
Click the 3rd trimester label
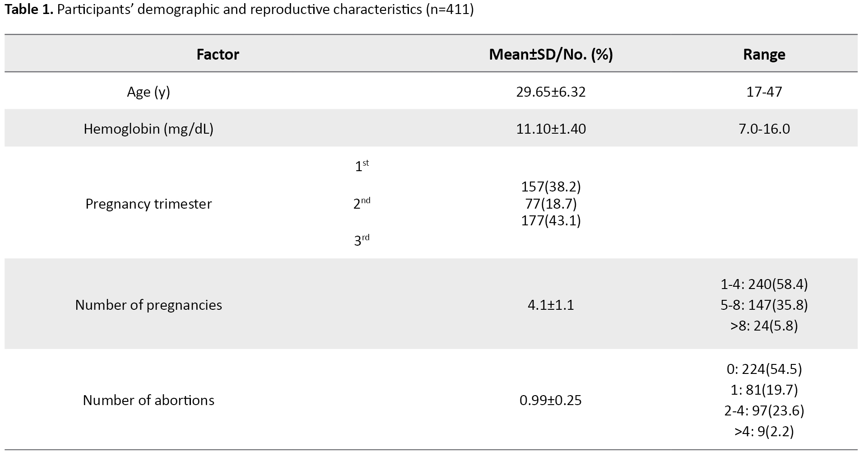coord(361,240)
